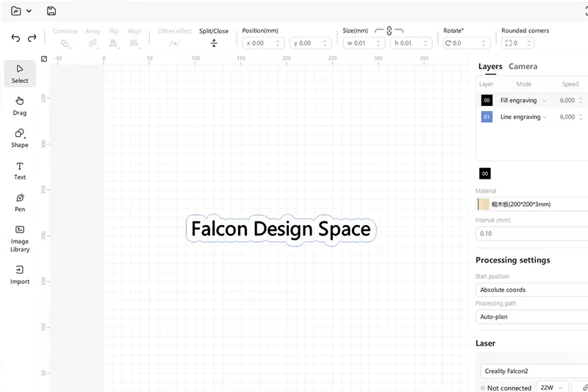Image resolution: width=588 pixels, height=392 pixels.
Task: Switch to the Layers tab
Action: 490,66
